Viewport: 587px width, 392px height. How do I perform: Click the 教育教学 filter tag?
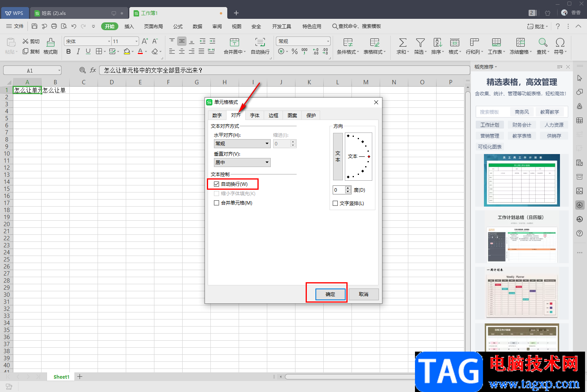pyautogui.click(x=550, y=112)
